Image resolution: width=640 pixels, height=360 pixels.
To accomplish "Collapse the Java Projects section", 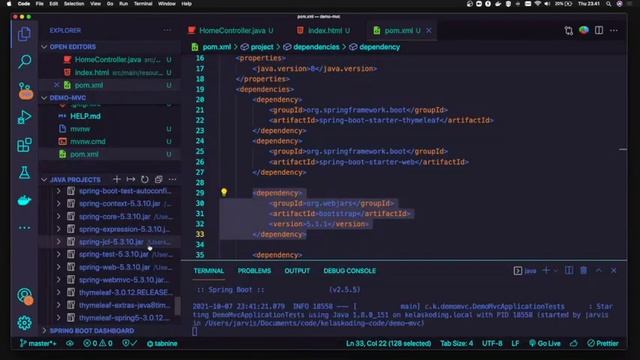I will tap(44, 180).
